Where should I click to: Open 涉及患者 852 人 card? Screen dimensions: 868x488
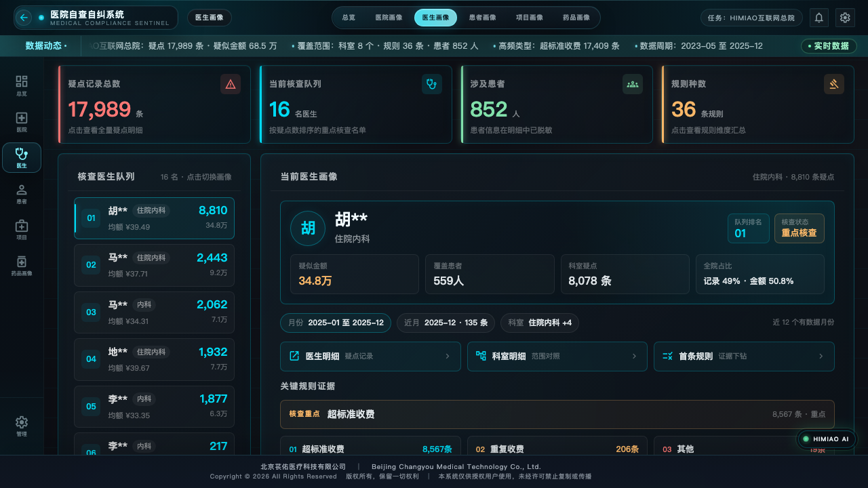tap(557, 104)
